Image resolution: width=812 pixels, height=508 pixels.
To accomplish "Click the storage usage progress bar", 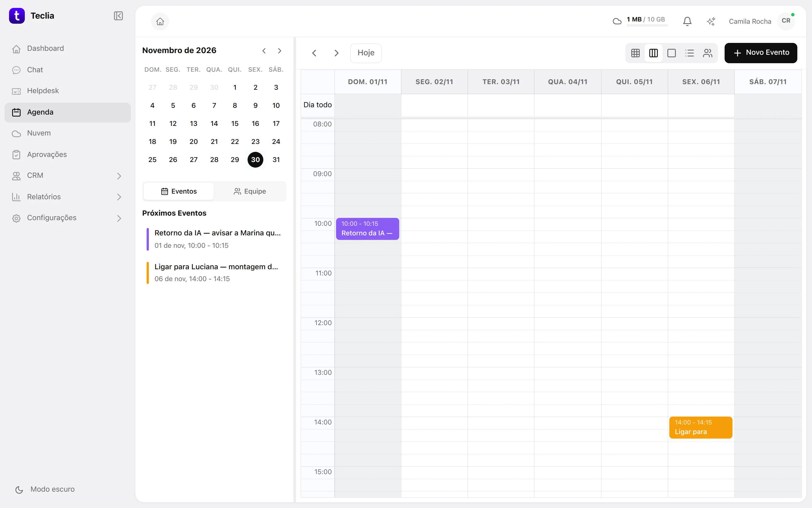I will (647, 25).
